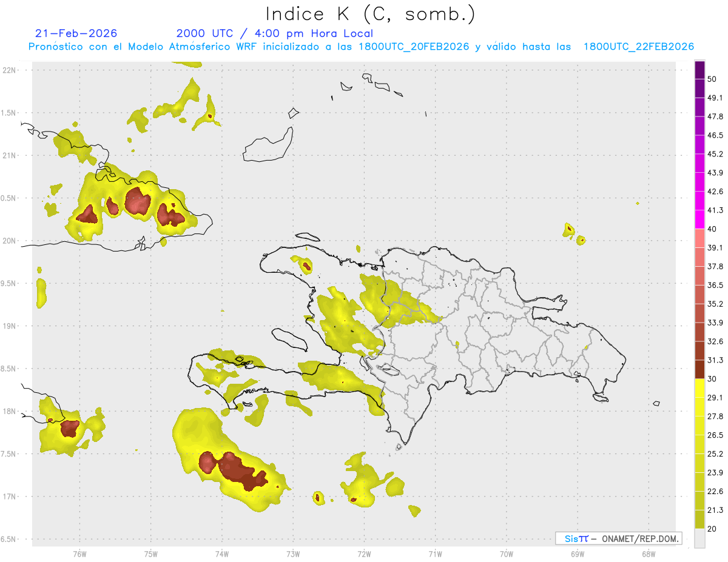Click the colorbar value "47.8"
The image size is (728, 562).
click(715, 116)
